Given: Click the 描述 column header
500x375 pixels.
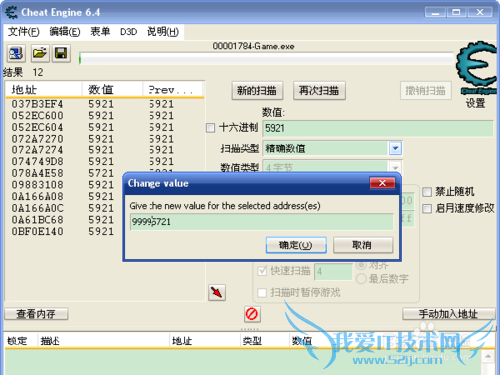Looking at the screenshot, I should click(104, 341).
